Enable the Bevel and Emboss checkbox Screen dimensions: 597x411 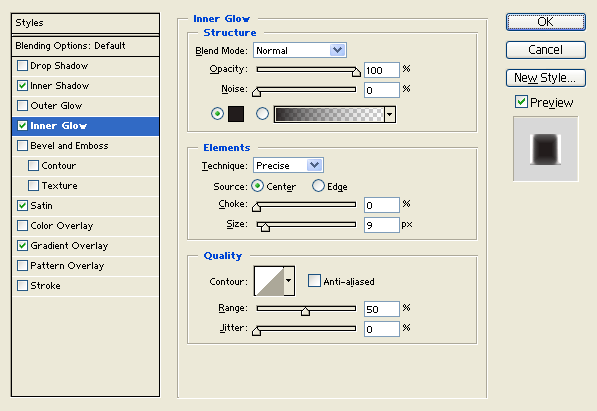tap(22, 146)
